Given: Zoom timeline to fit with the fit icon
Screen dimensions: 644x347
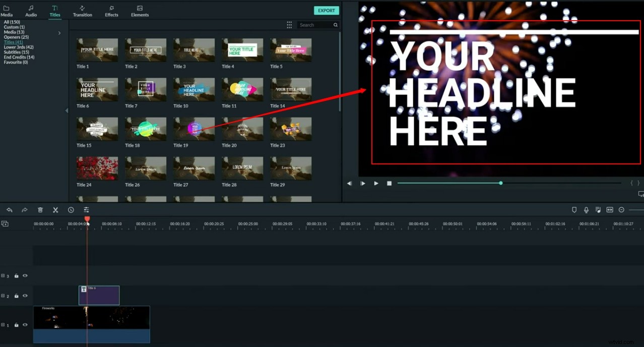Looking at the screenshot, I should [610, 209].
